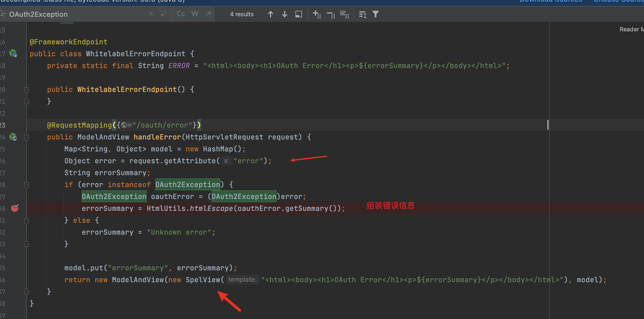This screenshot has width=644, height=319.
Task: Click the 's:' parameter hint in getAttribute
Action: pos(226,161)
